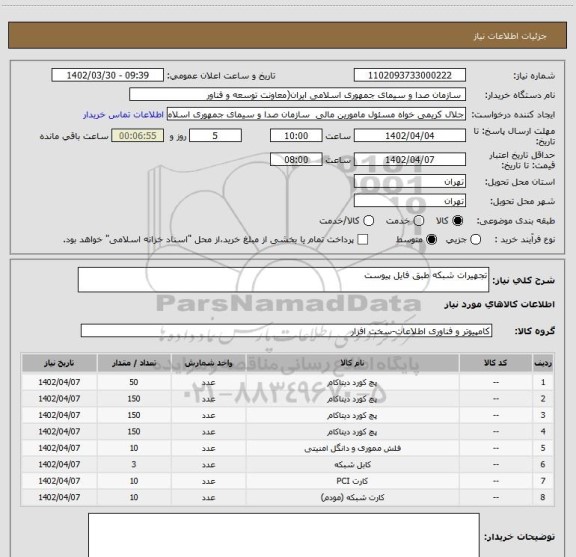The width and height of the screenshot is (576, 557).
Task: Select the کالا radio button
Action: click(458, 220)
